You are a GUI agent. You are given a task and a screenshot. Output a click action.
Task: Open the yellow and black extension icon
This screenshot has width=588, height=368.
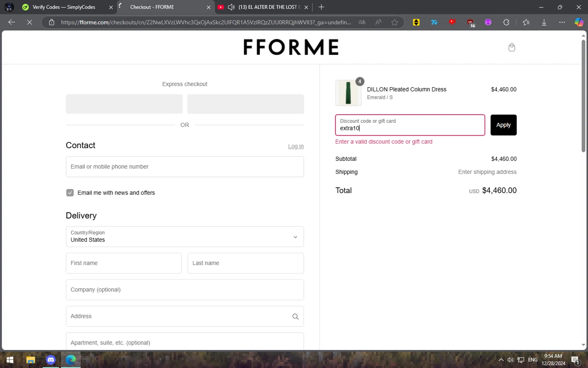[416, 22]
